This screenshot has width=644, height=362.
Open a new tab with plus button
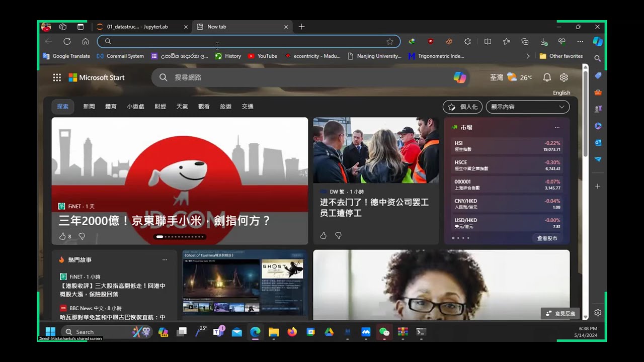click(301, 27)
